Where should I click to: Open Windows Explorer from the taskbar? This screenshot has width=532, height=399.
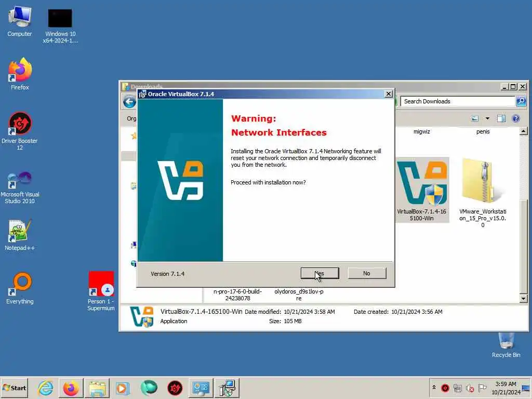click(x=97, y=388)
